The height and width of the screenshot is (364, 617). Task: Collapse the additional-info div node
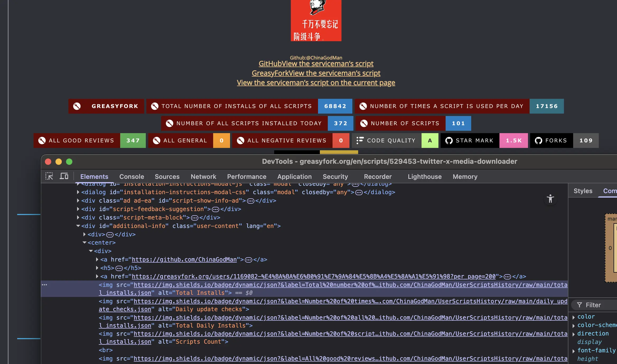(x=78, y=226)
